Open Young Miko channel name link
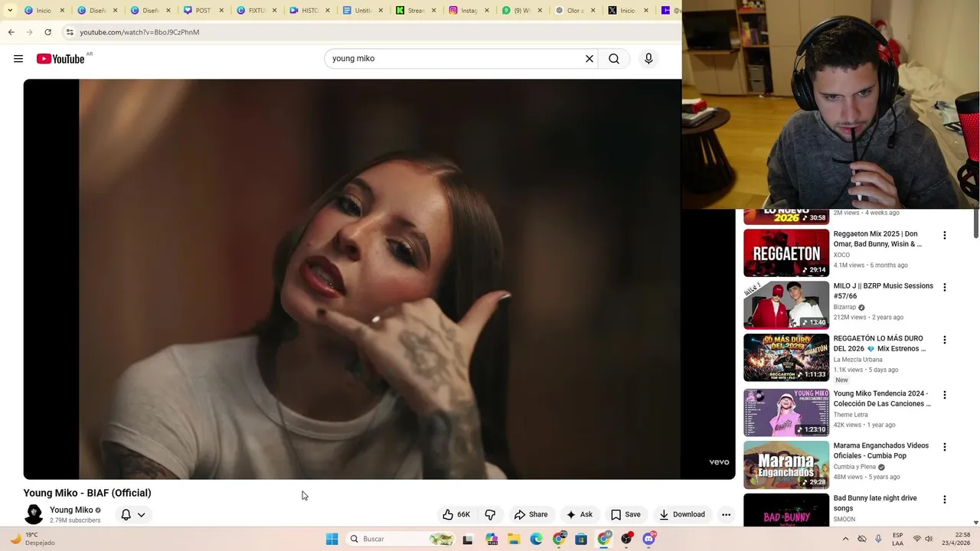The width and height of the screenshot is (980, 551). 71,510
